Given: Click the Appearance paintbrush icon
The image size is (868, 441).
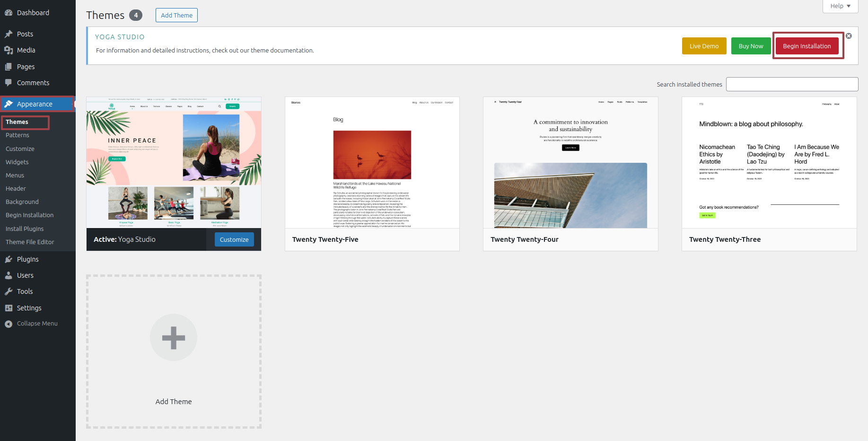Looking at the screenshot, I should (x=9, y=104).
